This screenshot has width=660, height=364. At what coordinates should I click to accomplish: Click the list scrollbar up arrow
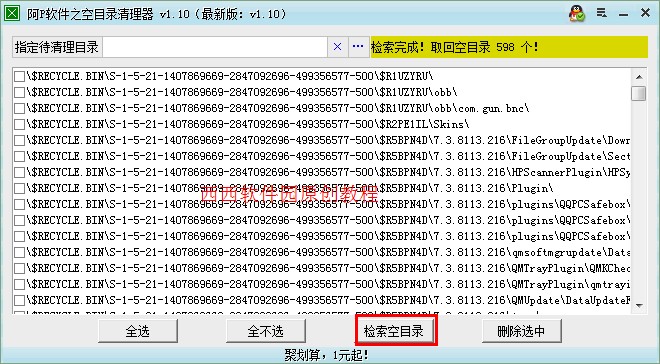click(x=639, y=77)
